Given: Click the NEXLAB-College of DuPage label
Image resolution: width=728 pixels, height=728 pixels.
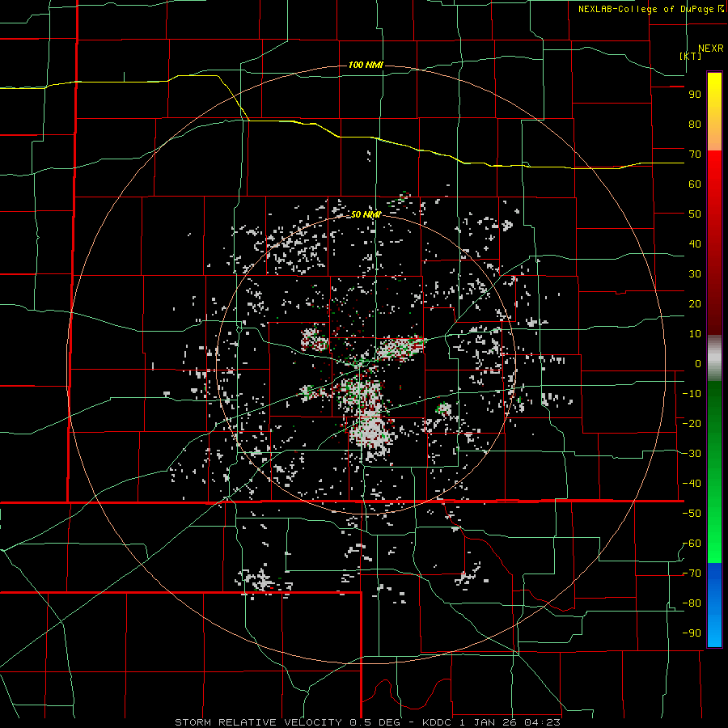Looking at the screenshot, I should (651, 9).
